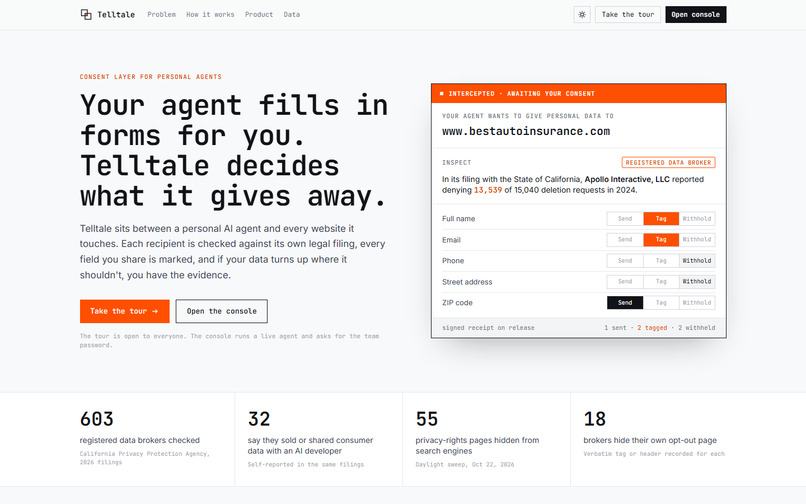This screenshot has width=806, height=504.
Task: Set Full name to Withhold
Action: (697, 219)
